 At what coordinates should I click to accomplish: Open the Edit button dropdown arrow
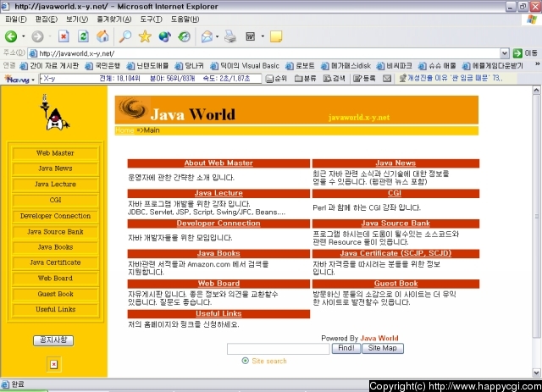263,36
